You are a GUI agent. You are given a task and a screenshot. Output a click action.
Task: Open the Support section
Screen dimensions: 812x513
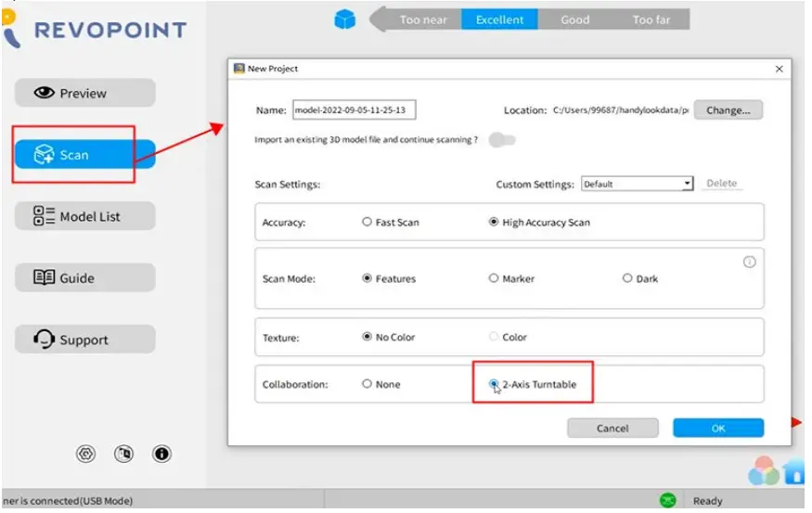[85, 340]
